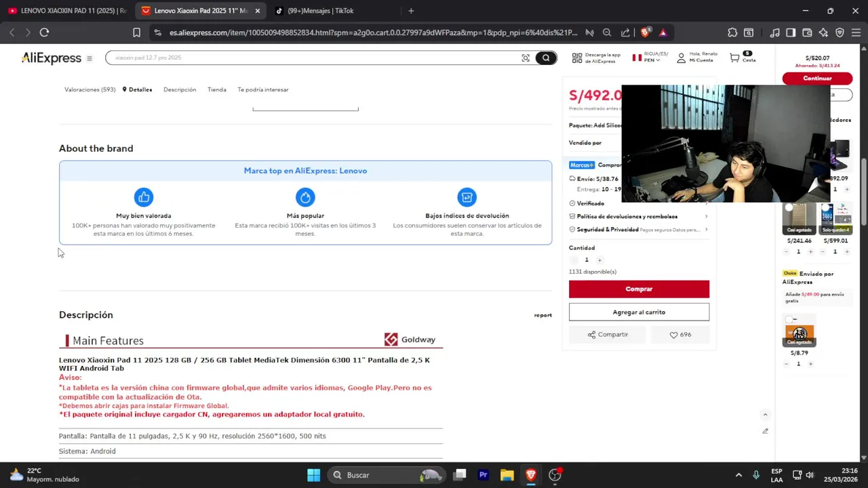Open AliExpress categories menu icon beside logo
868x488 pixels.
(89, 58)
